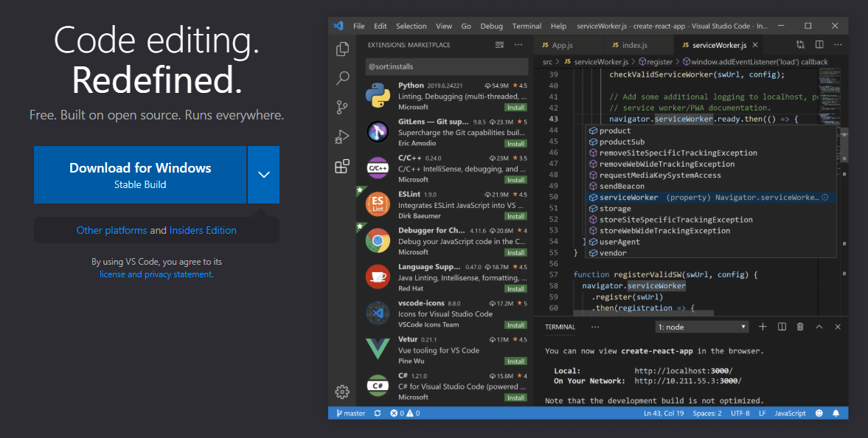This screenshot has width=868, height=438.
Task: Open the Explorer icon at top of sidebar
Action: (x=341, y=47)
